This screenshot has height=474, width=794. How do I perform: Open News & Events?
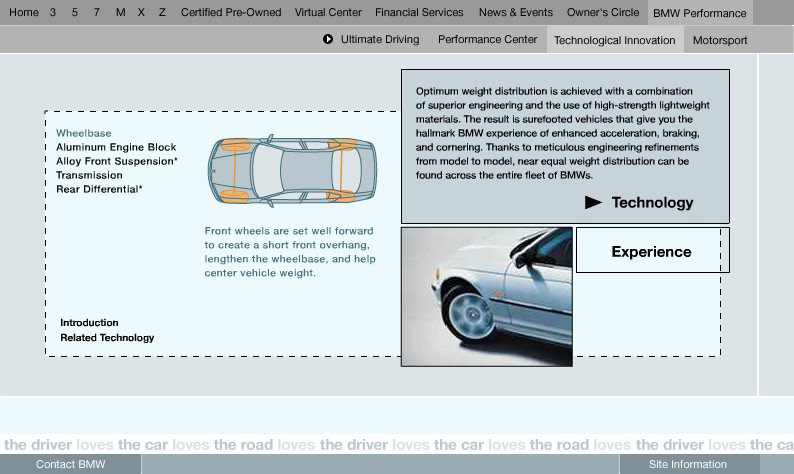tap(515, 12)
